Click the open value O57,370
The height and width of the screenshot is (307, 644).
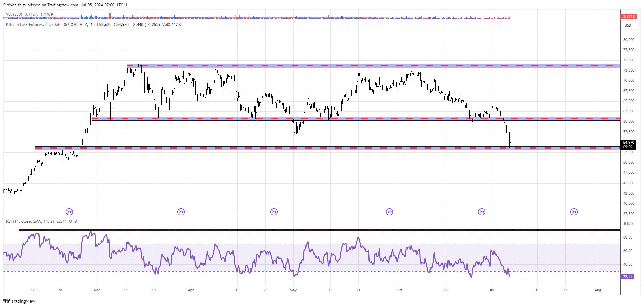coord(70,25)
